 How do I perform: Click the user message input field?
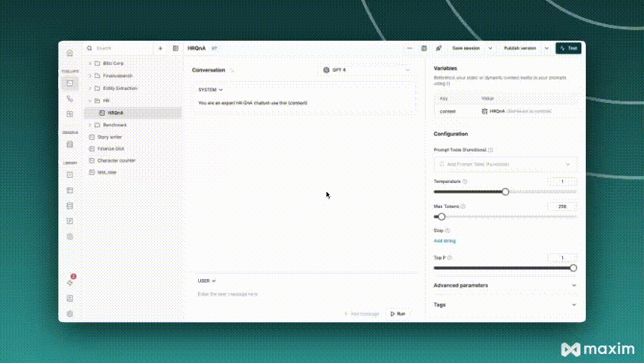point(304,294)
